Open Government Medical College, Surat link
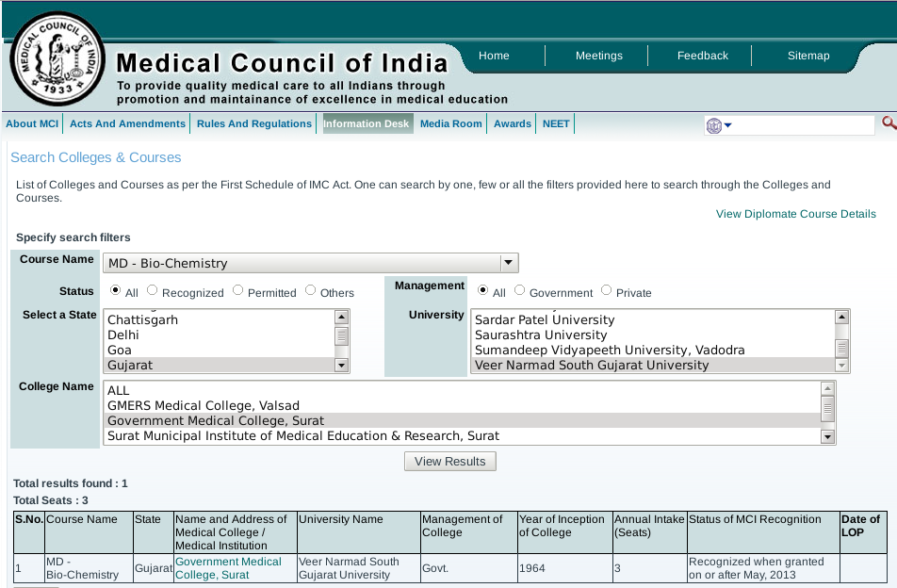 [x=228, y=568]
